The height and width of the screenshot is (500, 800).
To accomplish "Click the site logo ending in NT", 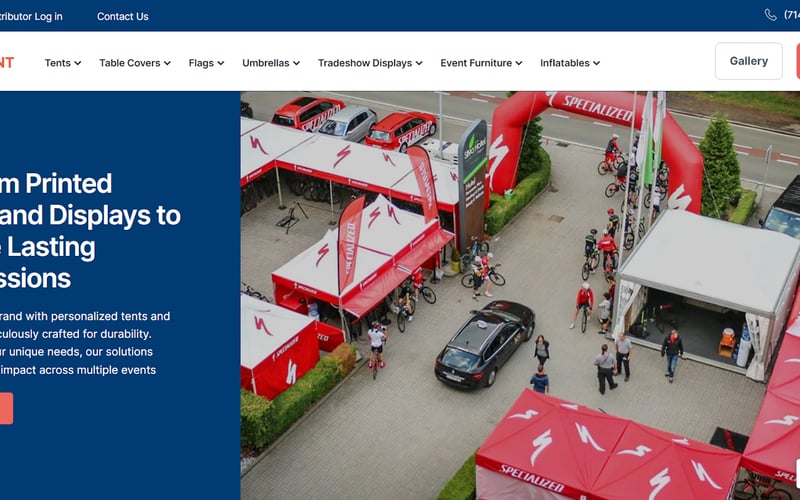I will pyautogui.click(x=7, y=62).
